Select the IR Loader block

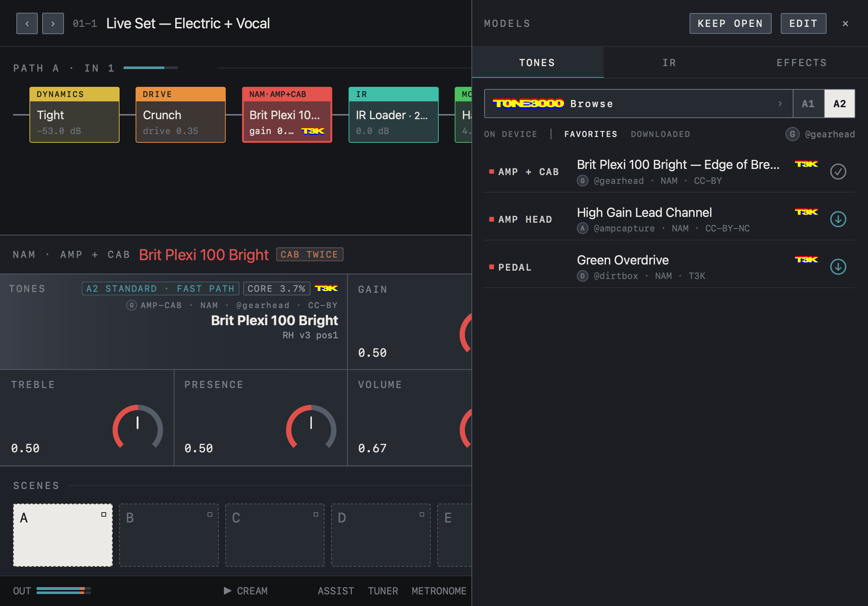point(394,114)
